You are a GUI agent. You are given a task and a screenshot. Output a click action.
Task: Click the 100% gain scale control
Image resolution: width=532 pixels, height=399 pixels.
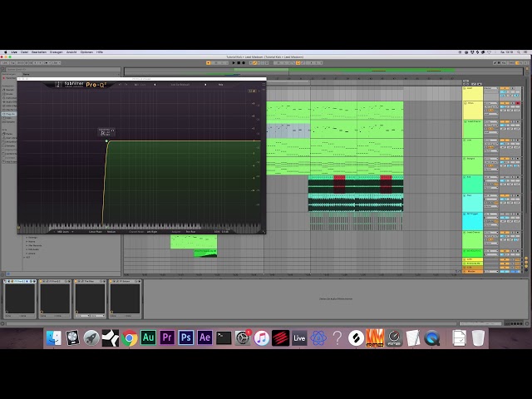[217, 232]
